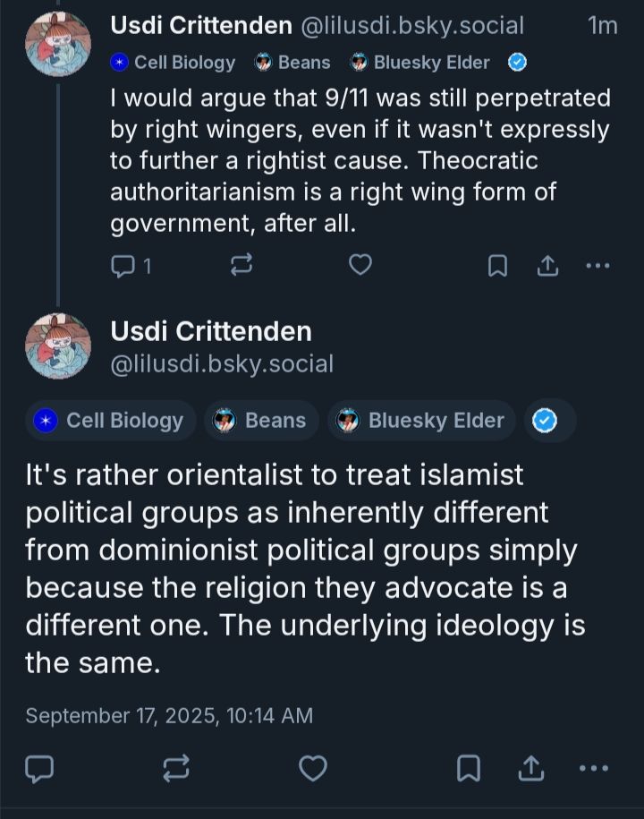
Task: Select the Beans badge
Action: pos(261,421)
